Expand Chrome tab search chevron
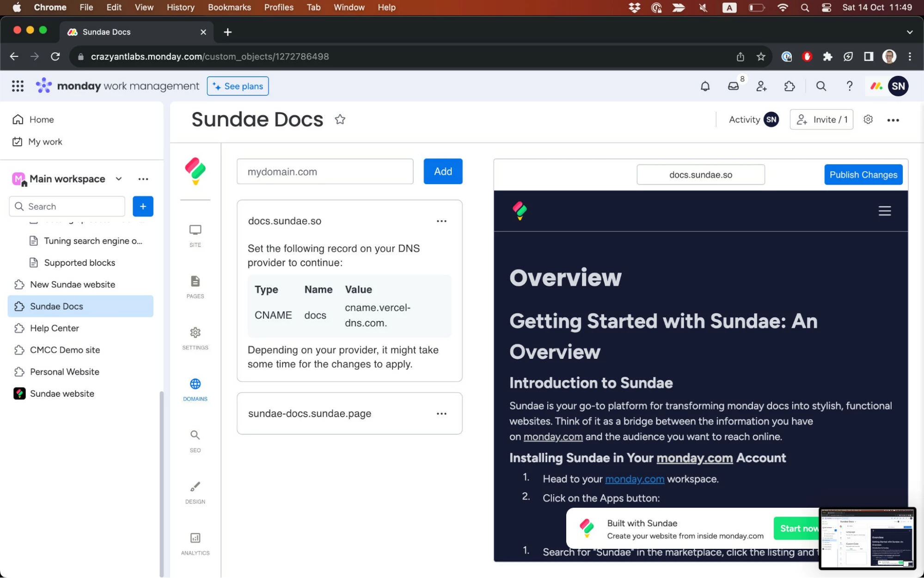924x578 pixels. click(909, 32)
